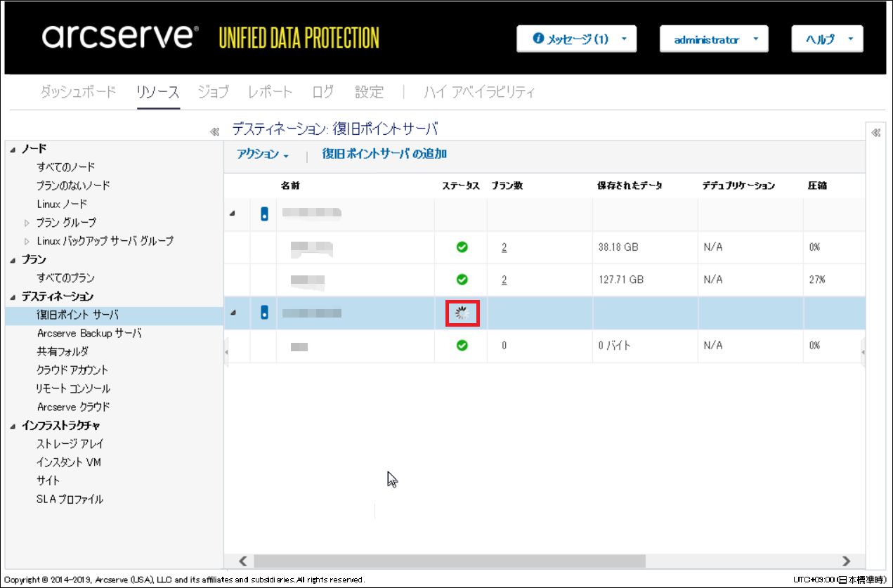Open the メッセージ (1) dropdown

click(x=577, y=39)
